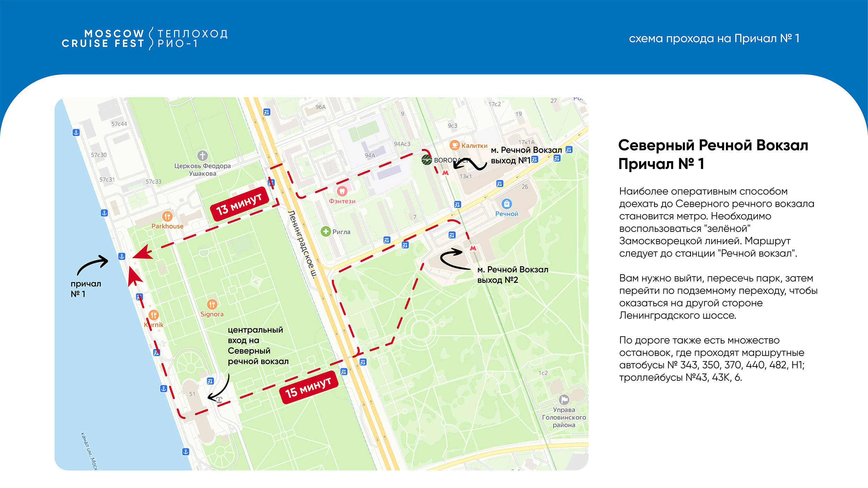Click the red metro M icon above выход №2

click(473, 248)
